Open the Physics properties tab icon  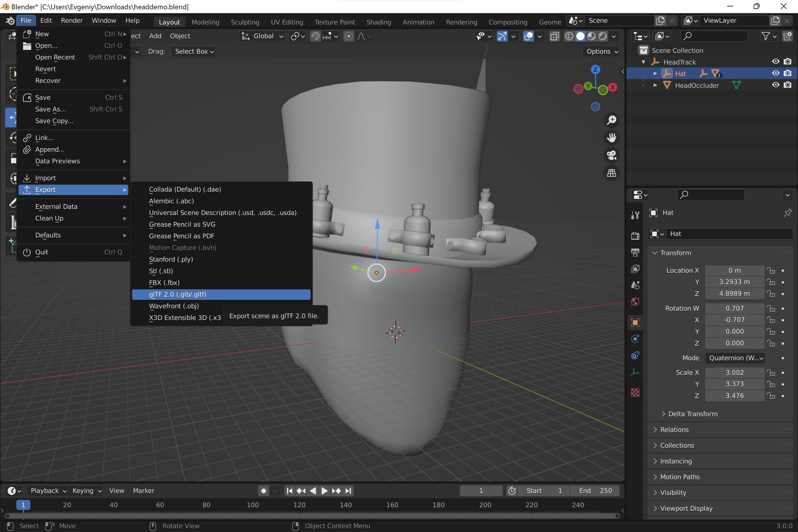(x=635, y=339)
